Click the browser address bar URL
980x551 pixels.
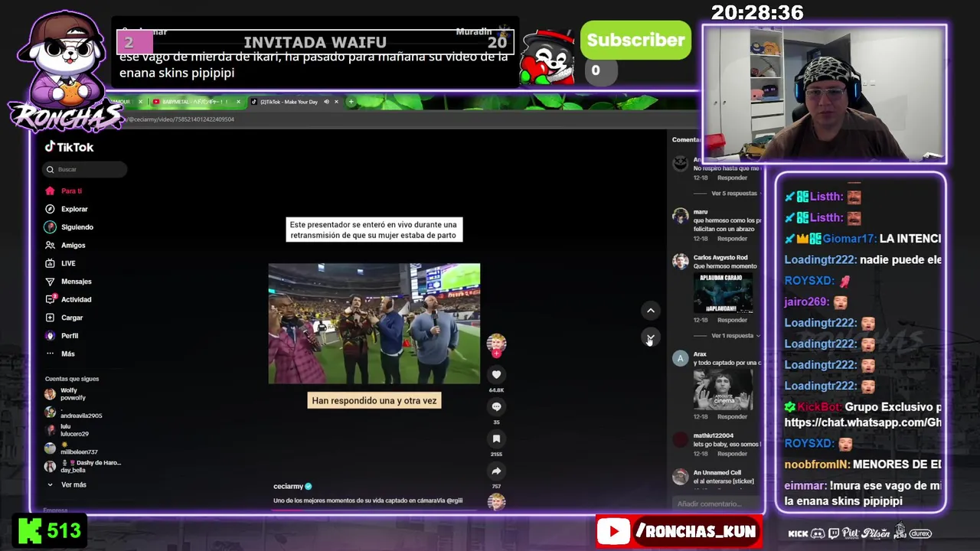[181, 119]
